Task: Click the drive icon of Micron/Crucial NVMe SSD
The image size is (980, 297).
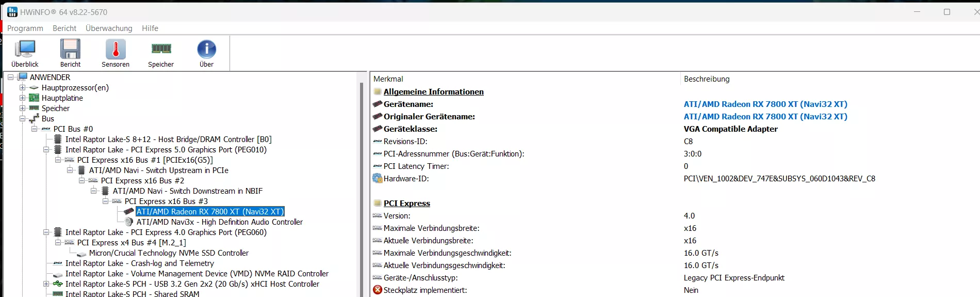Action: [x=81, y=254]
